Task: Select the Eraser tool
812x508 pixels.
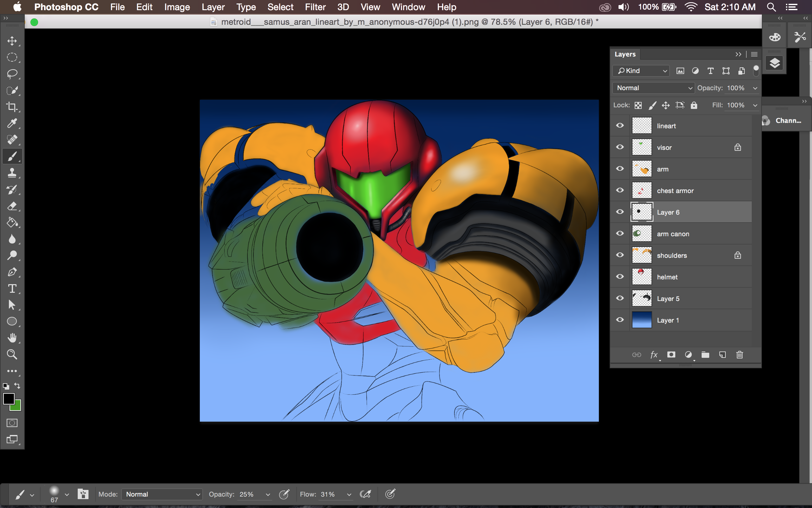Action: [12, 206]
